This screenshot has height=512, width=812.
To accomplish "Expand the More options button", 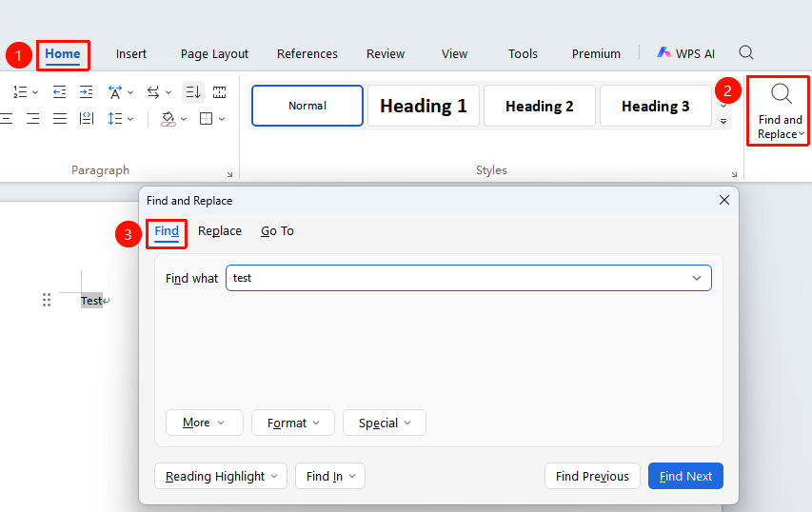I will (204, 423).
